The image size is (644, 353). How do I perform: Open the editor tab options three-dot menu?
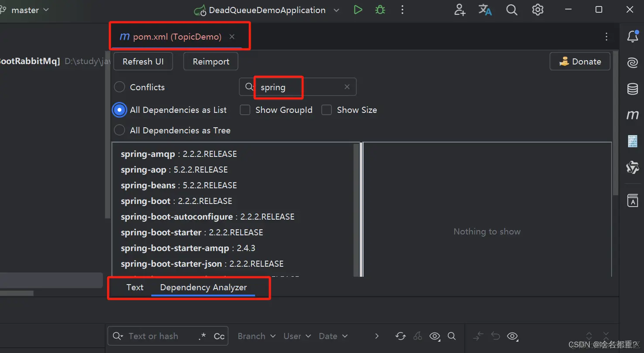pyautogui.click(x=607, y=37)
